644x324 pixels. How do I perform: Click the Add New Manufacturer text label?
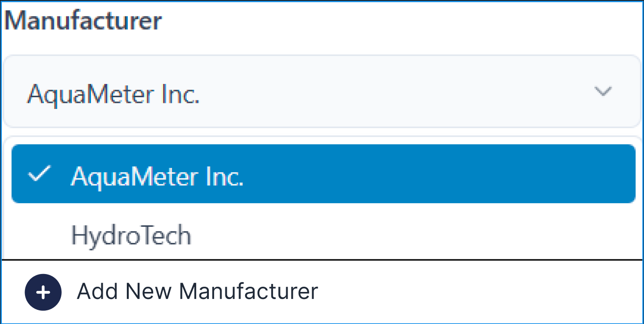click(x=197, y=291)
